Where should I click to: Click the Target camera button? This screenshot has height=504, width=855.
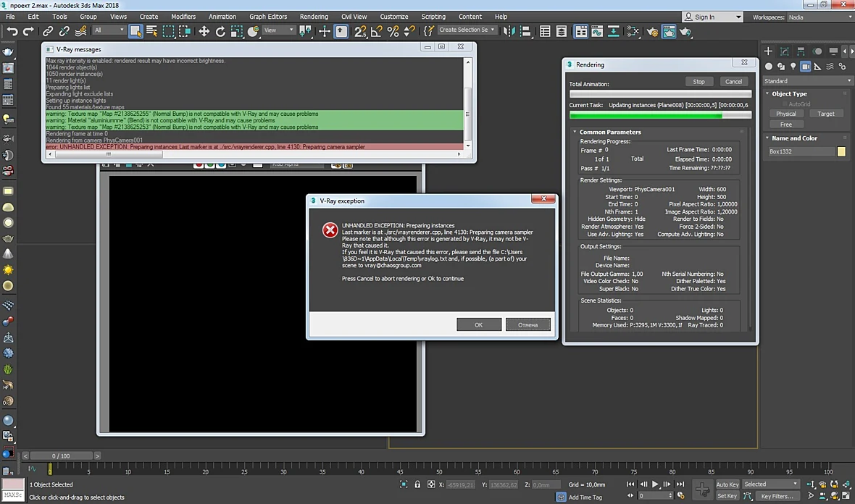pyautogui.click(x=825, y=114)
